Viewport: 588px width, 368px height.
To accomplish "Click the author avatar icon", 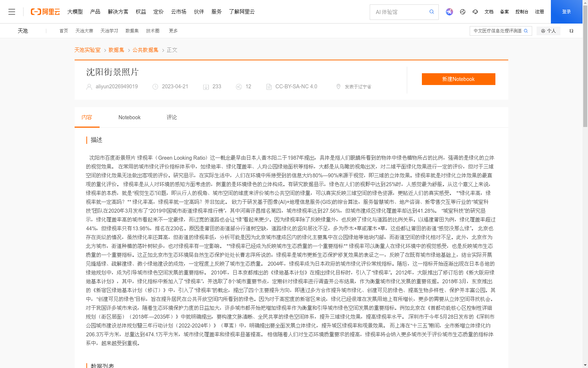I will [89, 87].
